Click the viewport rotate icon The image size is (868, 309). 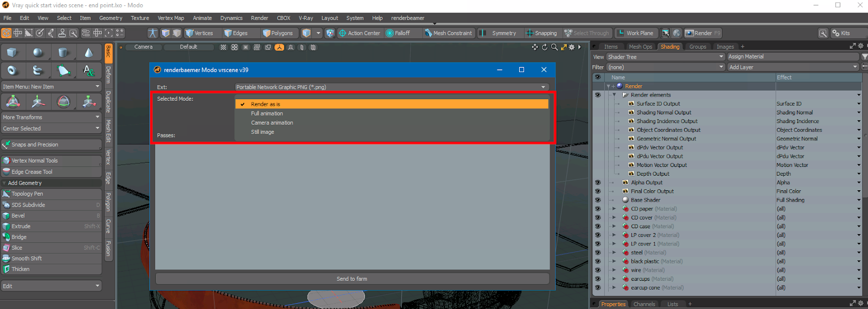coord(545,47)
